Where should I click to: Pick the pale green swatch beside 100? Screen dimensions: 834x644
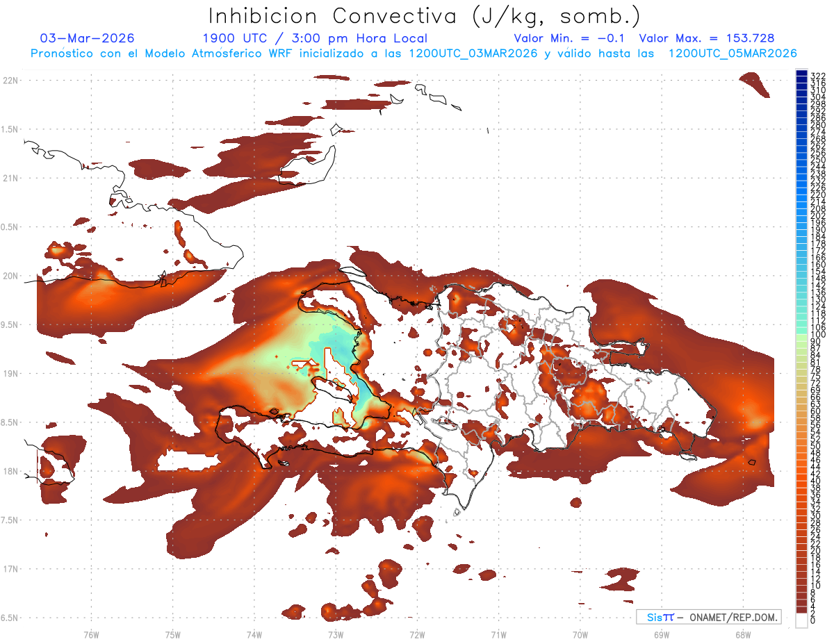(x=801, y=336)
